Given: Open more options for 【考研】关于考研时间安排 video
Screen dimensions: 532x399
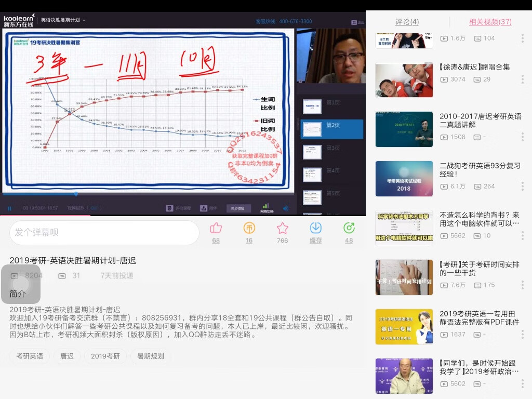Looking at the screenshot, I should click(x=523, y=285).
